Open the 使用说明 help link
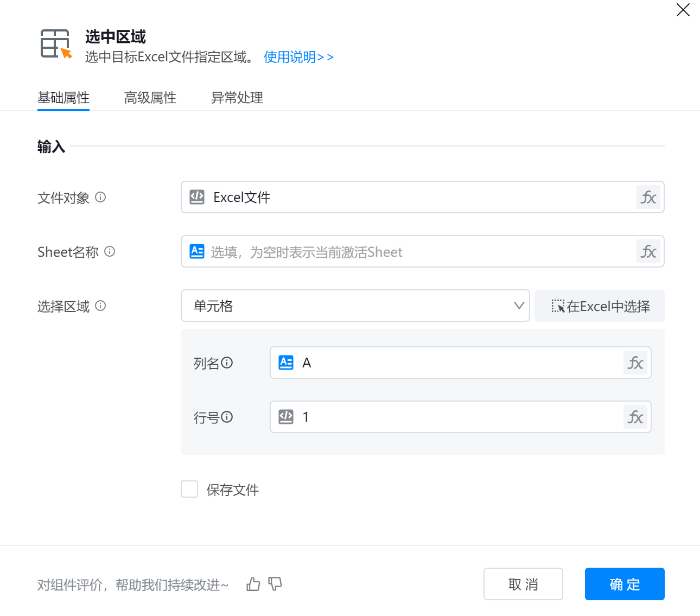 tap(298, 57)
